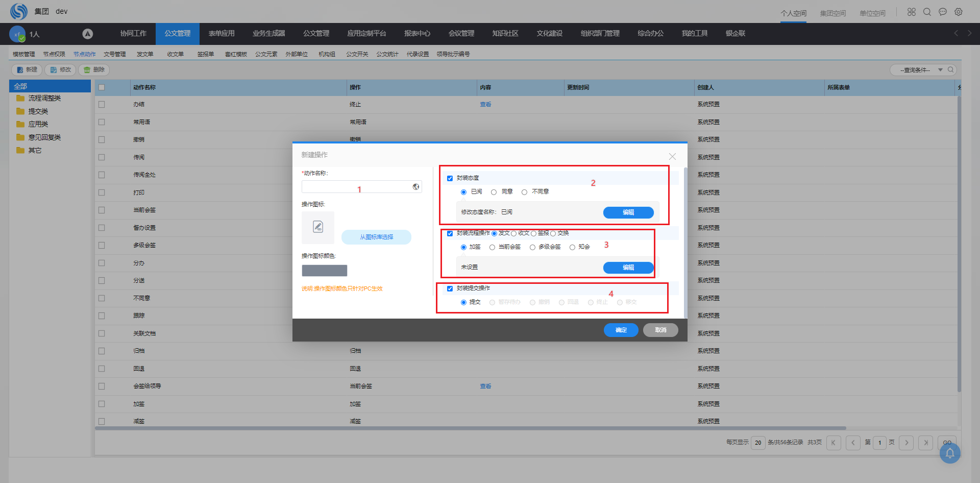Click the operation icon preview thumbnail
Image resolution: width=980 pixels, height=483 pixels.
click(317, 227)
